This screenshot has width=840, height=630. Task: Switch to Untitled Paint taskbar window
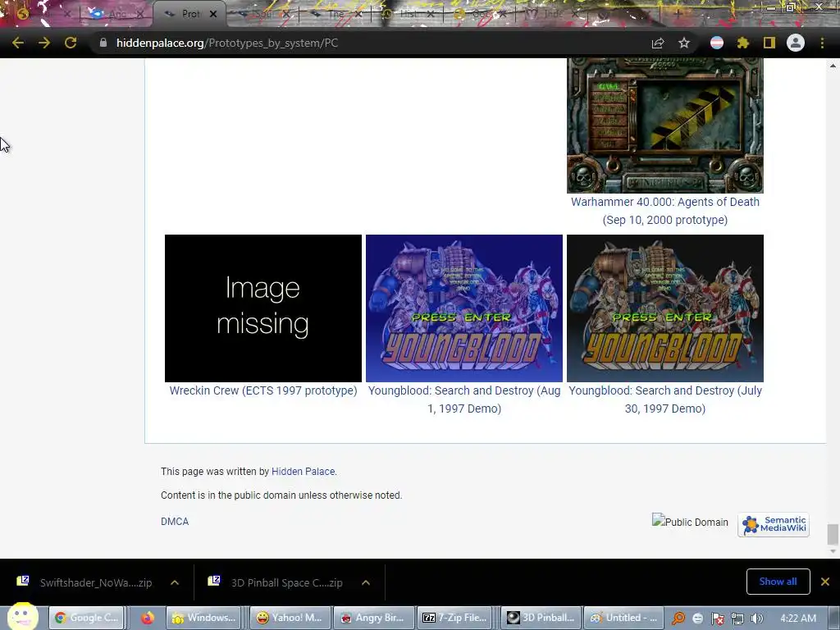point(623,618)
